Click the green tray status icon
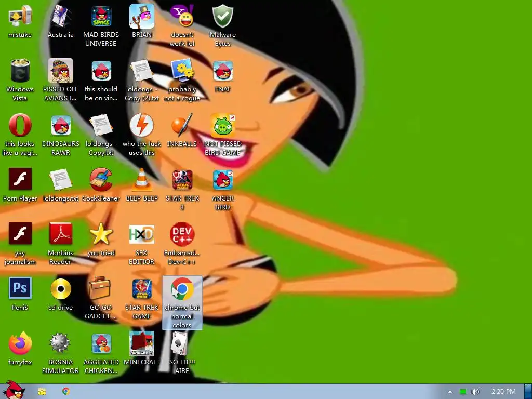532x399 pixels. (x=463, y=392)
